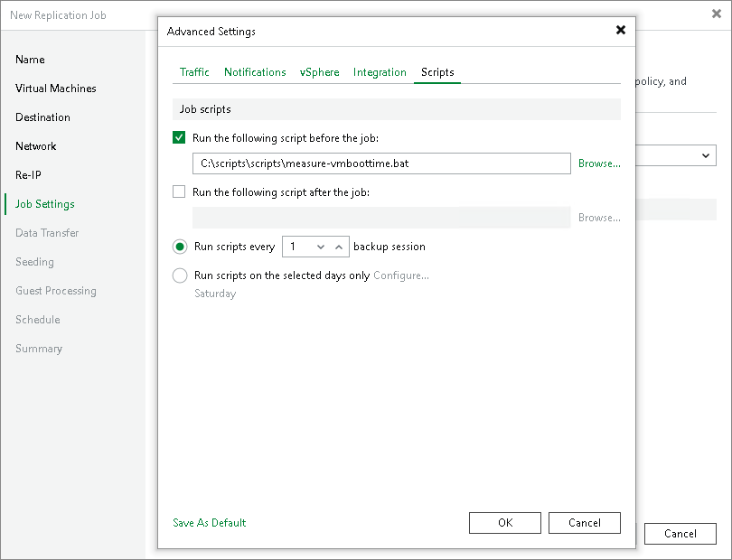Click the Schedule wizard step

37,320
